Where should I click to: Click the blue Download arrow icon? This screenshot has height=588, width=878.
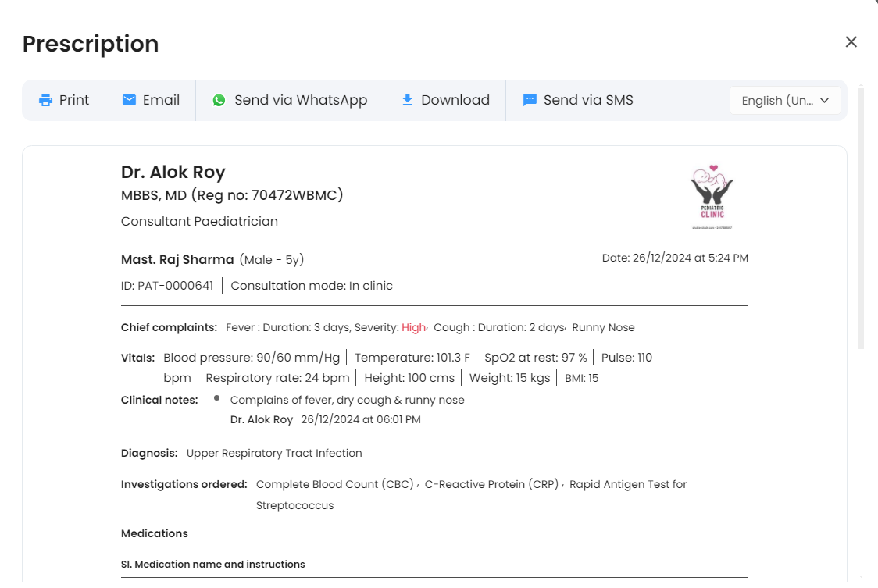[408, 100]
